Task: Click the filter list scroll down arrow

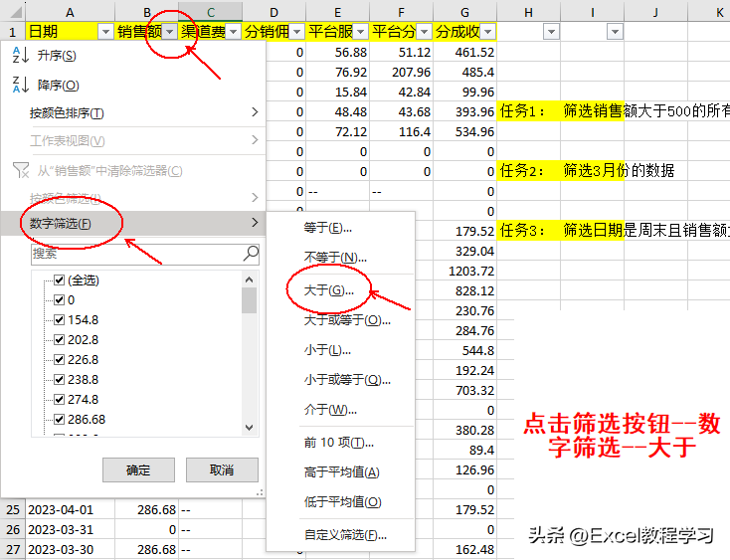Action: tap(249, 428)
